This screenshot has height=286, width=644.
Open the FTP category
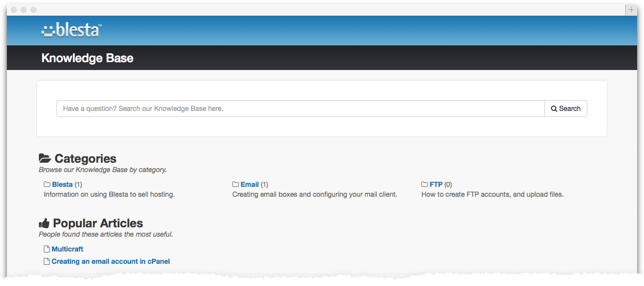point(436,184)
